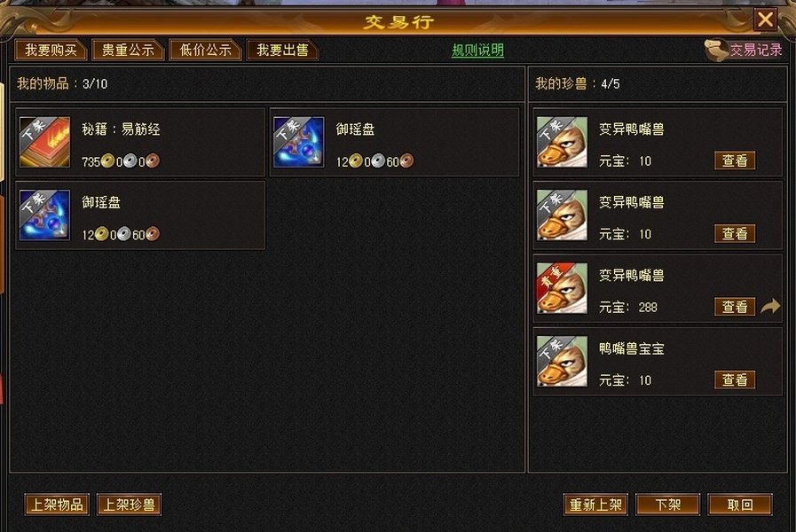This screenshot has height=532, width=796.
Task: View the 鸭嘴兽宝宝 details with 查看
Action: [735, 379]
